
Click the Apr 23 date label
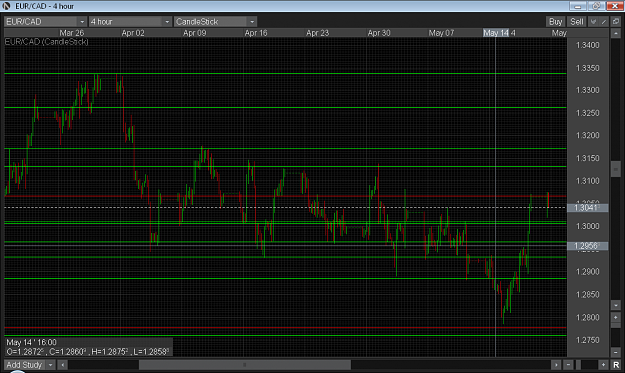pos(318,33)
